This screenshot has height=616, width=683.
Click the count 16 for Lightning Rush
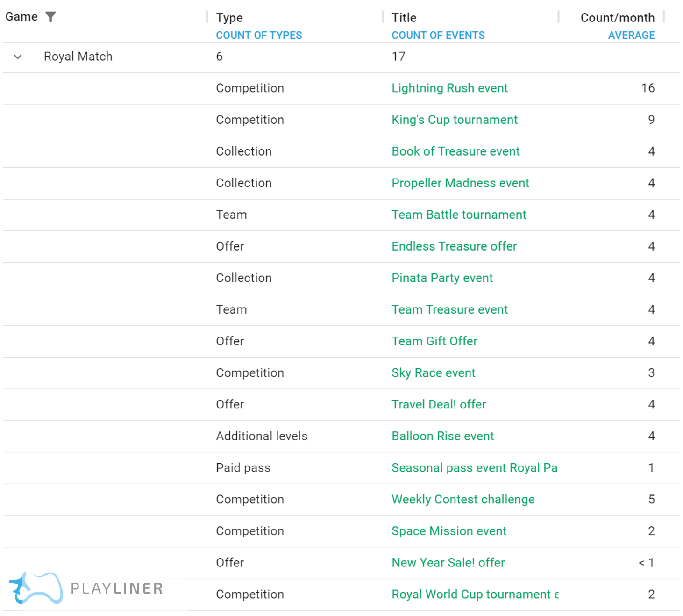pyautogui.click(x=648, y=88)
